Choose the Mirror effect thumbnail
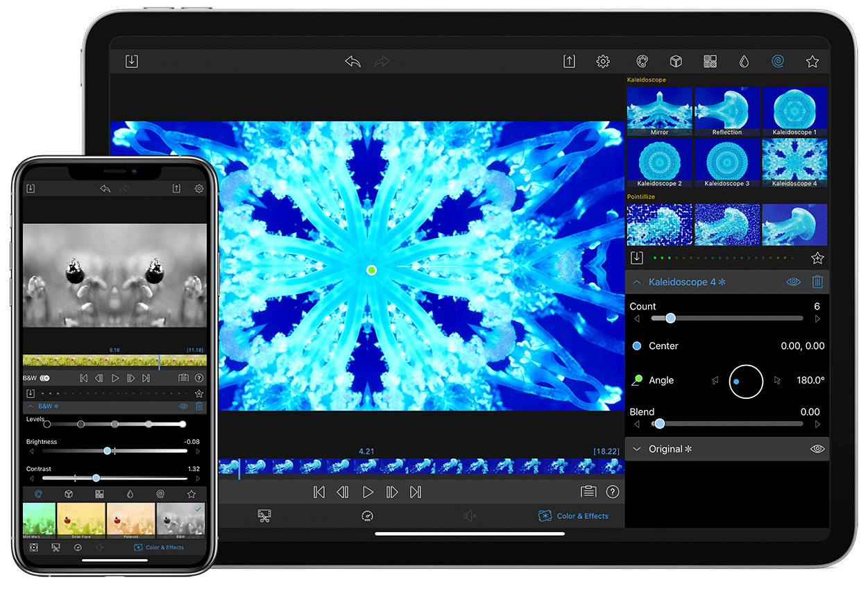Viewport: 868px width, 591px height. click(x=660, y=111)
